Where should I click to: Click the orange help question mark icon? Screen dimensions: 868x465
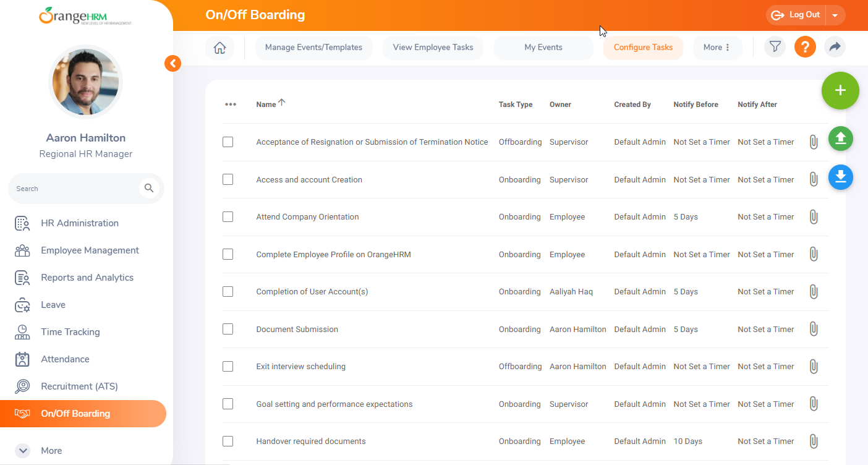[x=805, y=47]
